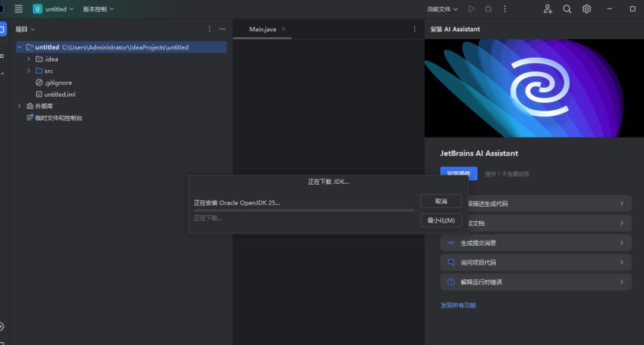Expand the .idea folder

click(x=29, y=59)
